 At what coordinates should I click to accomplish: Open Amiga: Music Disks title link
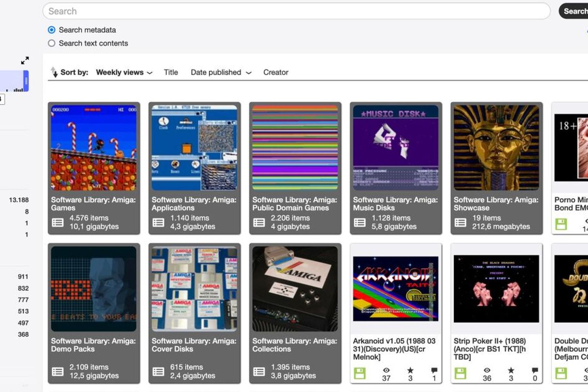tap(395, 204)
